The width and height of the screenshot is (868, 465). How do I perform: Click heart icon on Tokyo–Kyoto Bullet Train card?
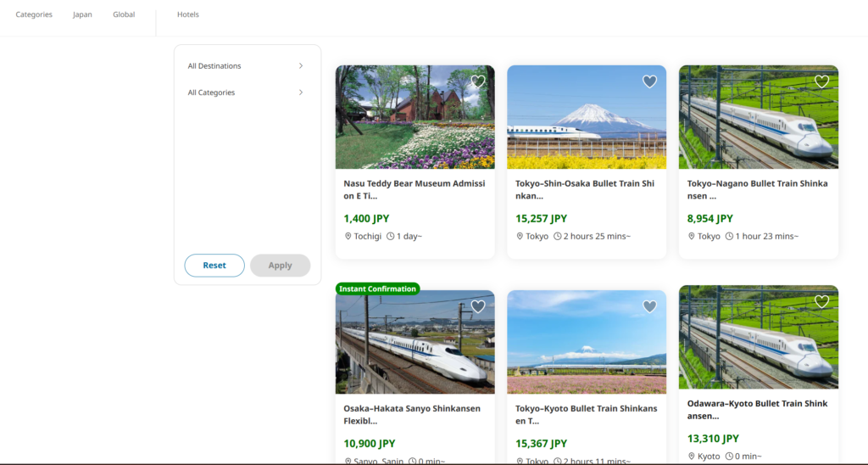pos(649,306)
